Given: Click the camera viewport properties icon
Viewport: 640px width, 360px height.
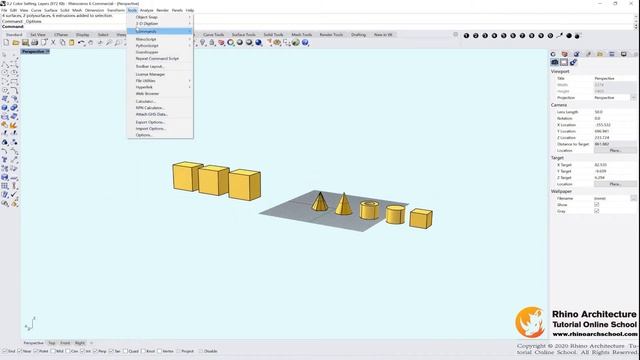Looking at the screenshot, I should tap(554, 62).
